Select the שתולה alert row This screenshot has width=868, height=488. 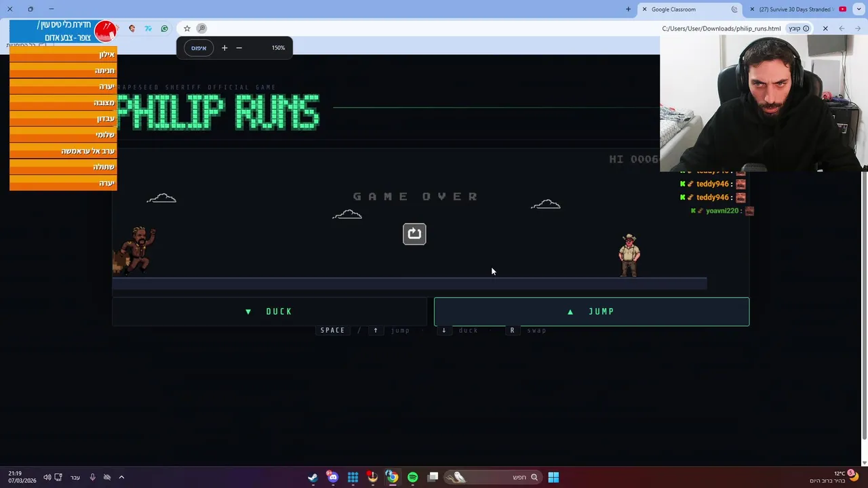tap(64, 167)
